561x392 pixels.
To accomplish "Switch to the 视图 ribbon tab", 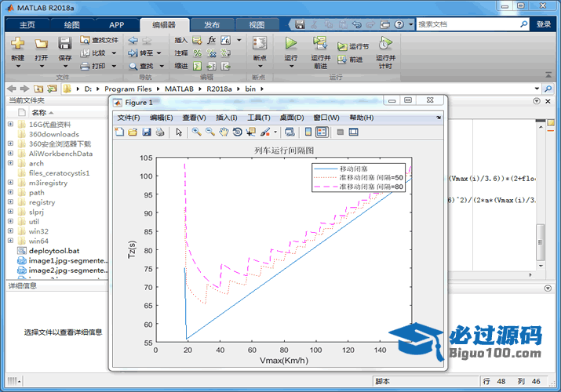I will [x=257, y=25].
